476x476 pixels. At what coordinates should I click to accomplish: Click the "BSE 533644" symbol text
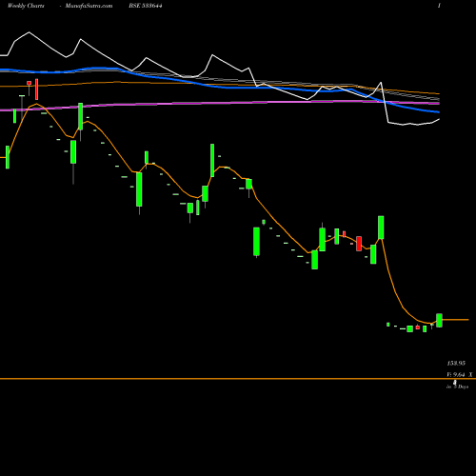(146, 6)
